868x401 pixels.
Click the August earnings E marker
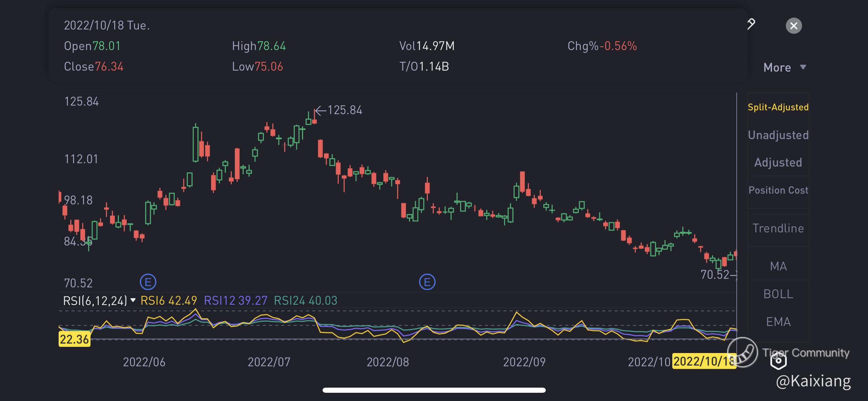tap(427, 282)
